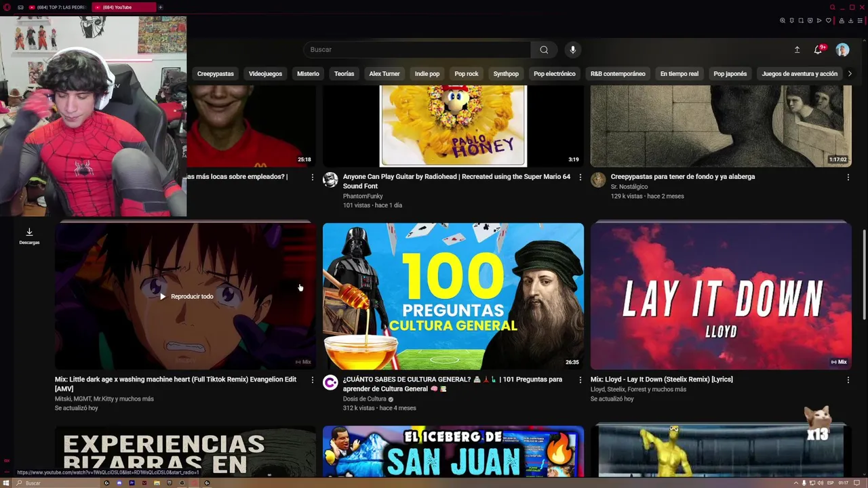The height and width of the screenshot is (488, 868).
Task: Switch to the TOP 7: LAS PEORES browser tab
Action: [x=57, y=7]
